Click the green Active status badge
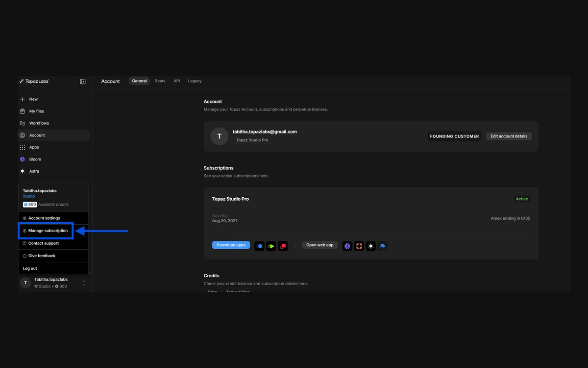The width and height of the screenshot is (588, 368). tap(522, 199)
